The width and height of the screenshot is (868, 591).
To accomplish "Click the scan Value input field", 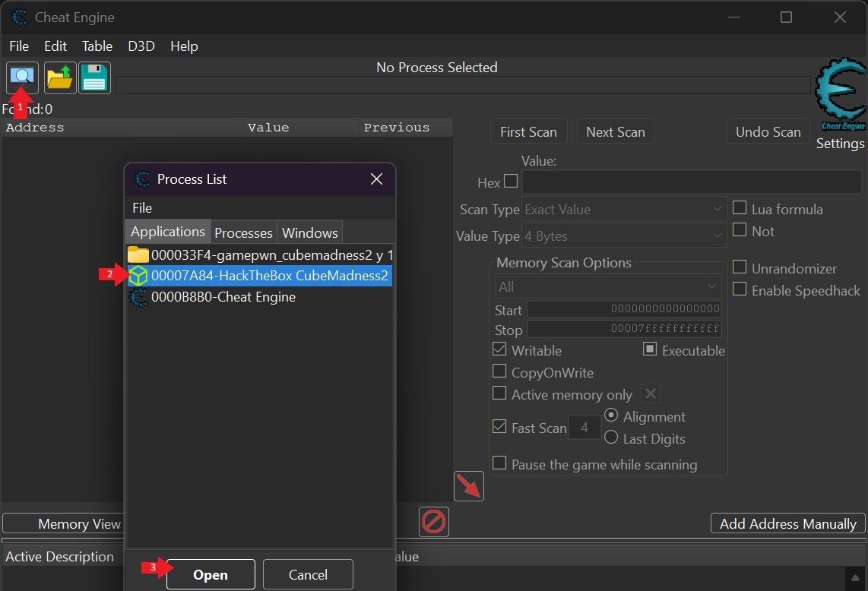I will (x=692, y=182).
